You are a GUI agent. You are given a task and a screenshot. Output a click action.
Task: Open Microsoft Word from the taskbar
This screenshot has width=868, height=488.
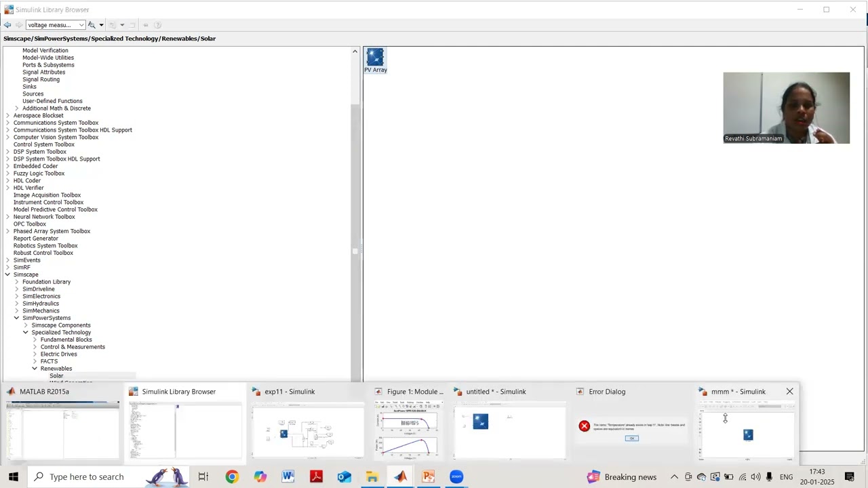[x=288, y=476]
